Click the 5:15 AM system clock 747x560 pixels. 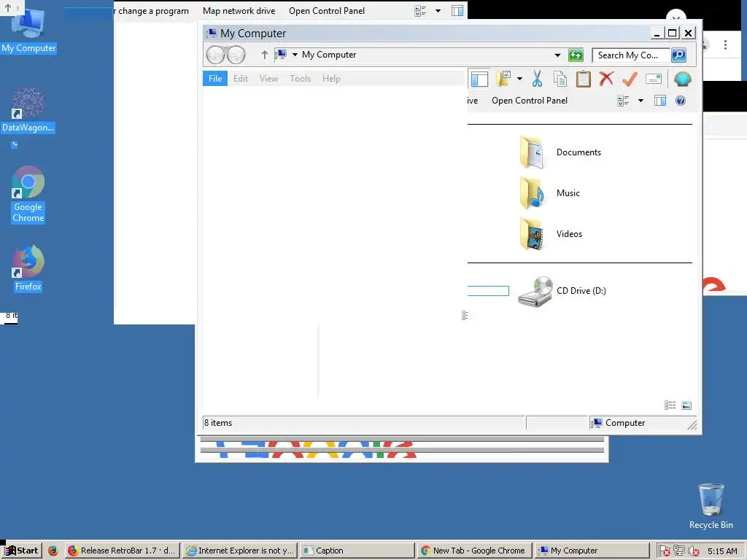tap(722, 551)
